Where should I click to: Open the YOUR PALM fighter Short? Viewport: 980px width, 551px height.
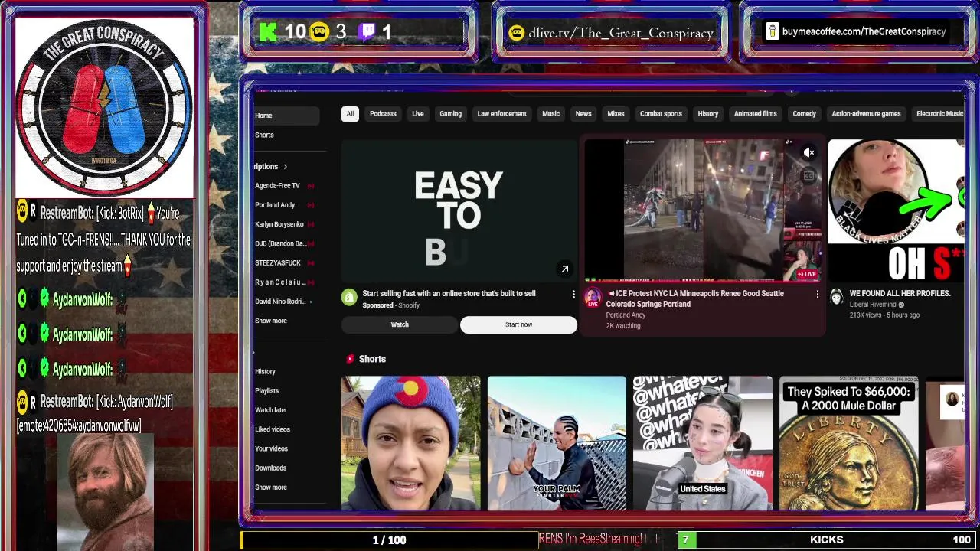pyautogui.click(x=557, y=442)
